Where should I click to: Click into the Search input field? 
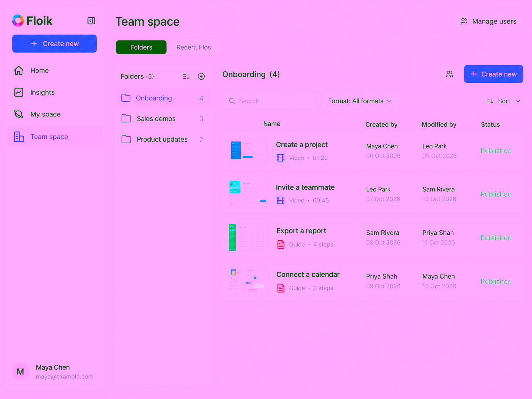270,101
